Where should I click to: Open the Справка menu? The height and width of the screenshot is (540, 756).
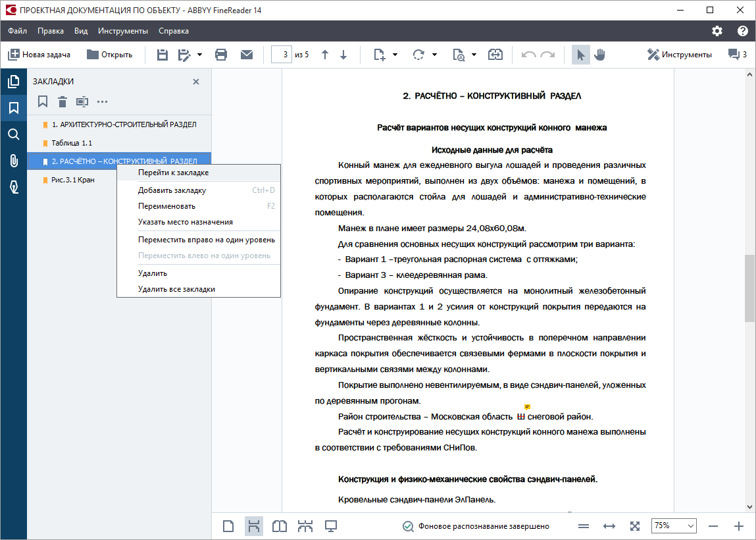pos(174,31)
